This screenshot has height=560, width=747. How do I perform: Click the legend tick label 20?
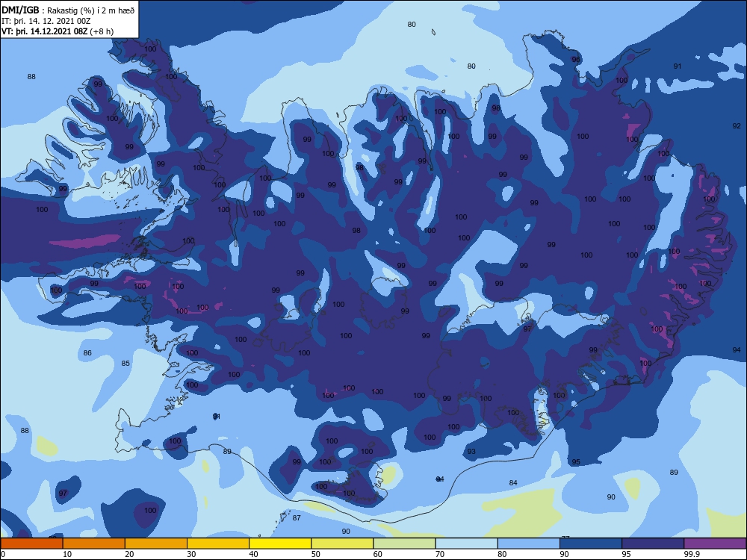point(129,554)
